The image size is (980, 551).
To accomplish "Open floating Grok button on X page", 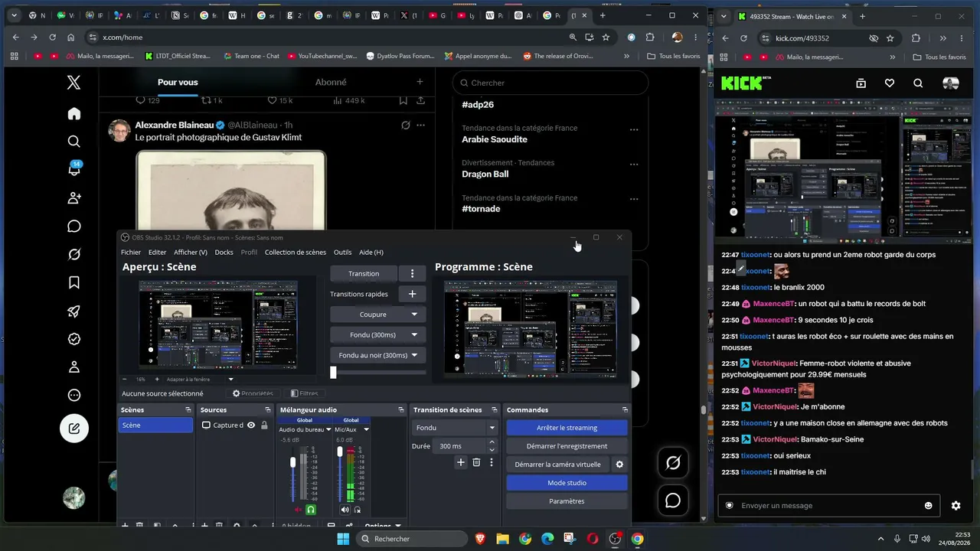I will coord(673,462).
